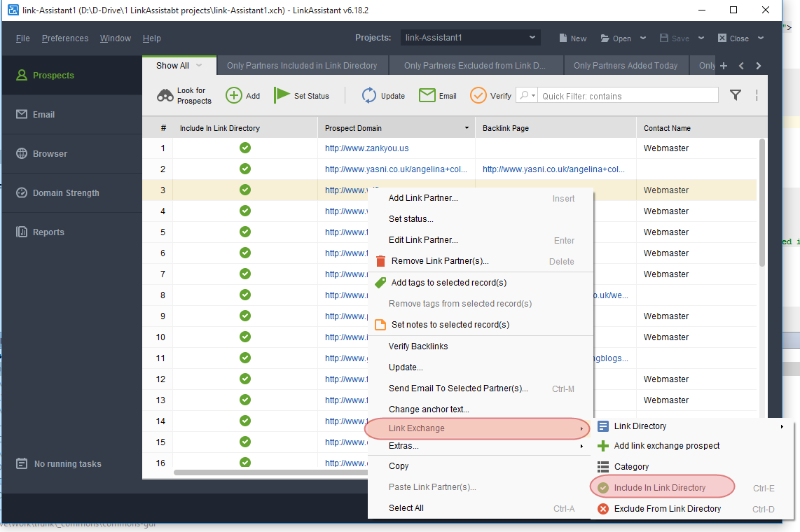Expand the Open button dropdown arrow
Screen dimensions: 800x532
(x=643, y=38)
